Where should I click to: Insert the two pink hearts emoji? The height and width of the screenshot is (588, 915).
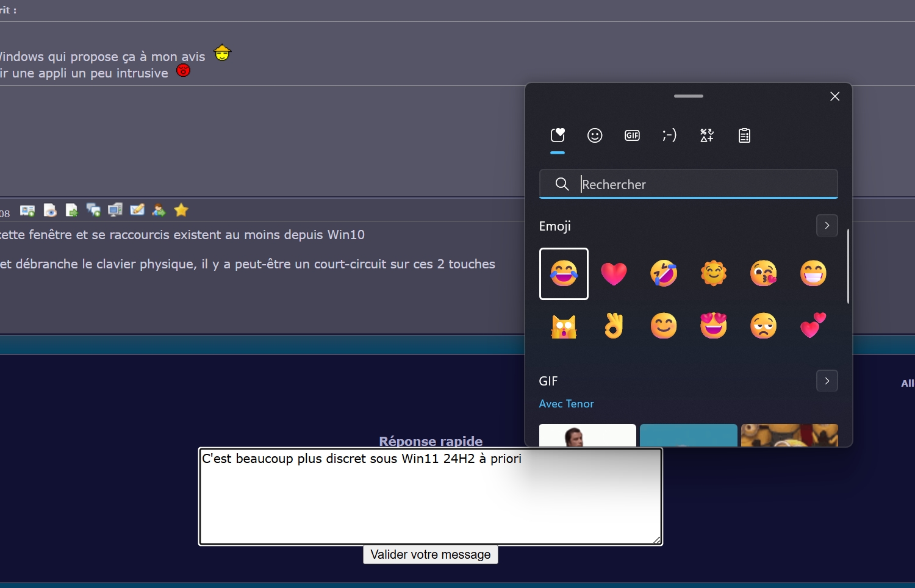click(813, 326)
